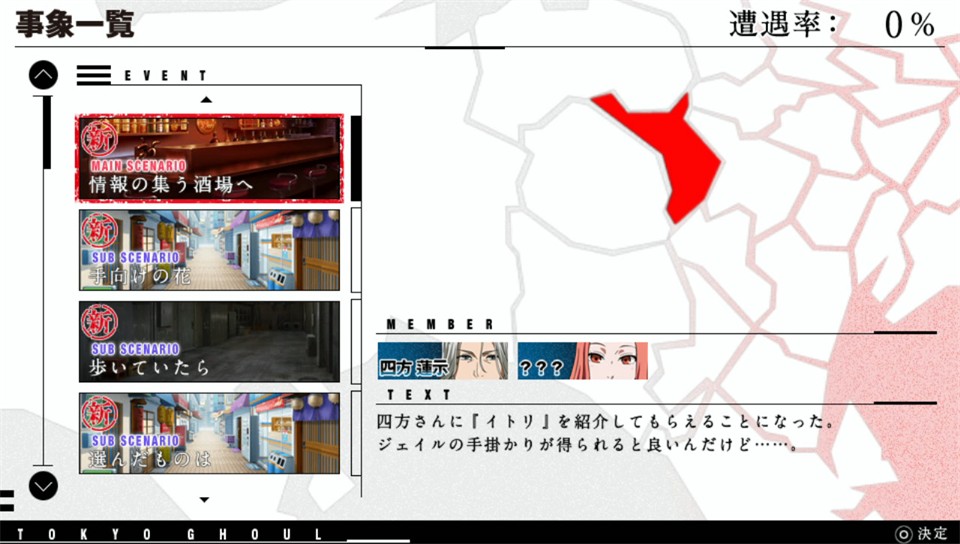The image size is (960, 544).
Task: Click the left vertical scroll track thumb
Action: coord(47,132)
